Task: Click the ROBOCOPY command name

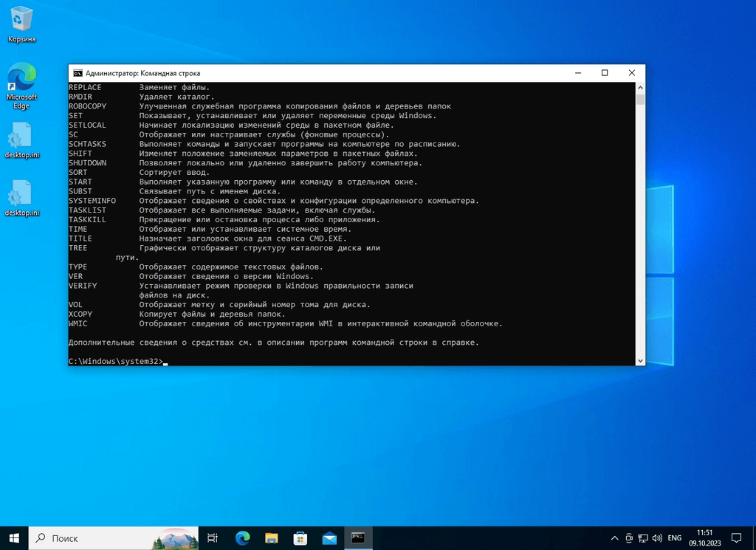Action: (87, 106)
